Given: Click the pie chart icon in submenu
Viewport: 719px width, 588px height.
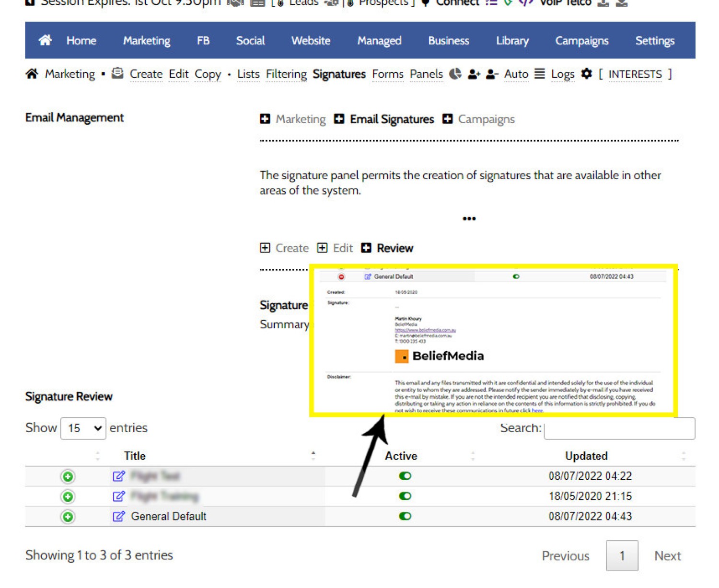Looking at the screenshot, I should 455,74.
